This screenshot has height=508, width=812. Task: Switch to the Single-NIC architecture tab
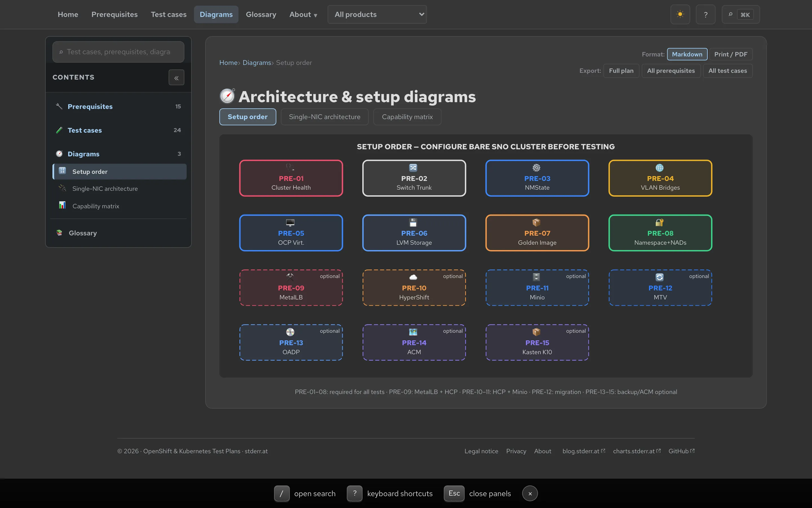(x=325, y=117)
